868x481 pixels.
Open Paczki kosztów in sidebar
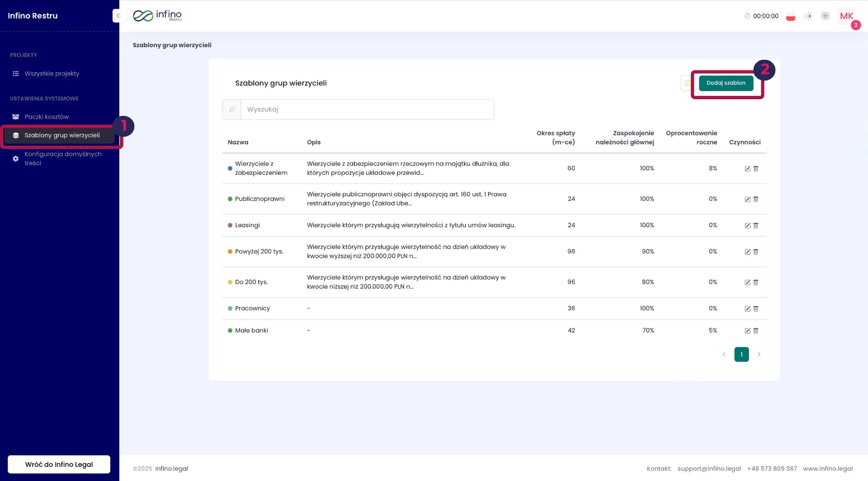[47, 117]
